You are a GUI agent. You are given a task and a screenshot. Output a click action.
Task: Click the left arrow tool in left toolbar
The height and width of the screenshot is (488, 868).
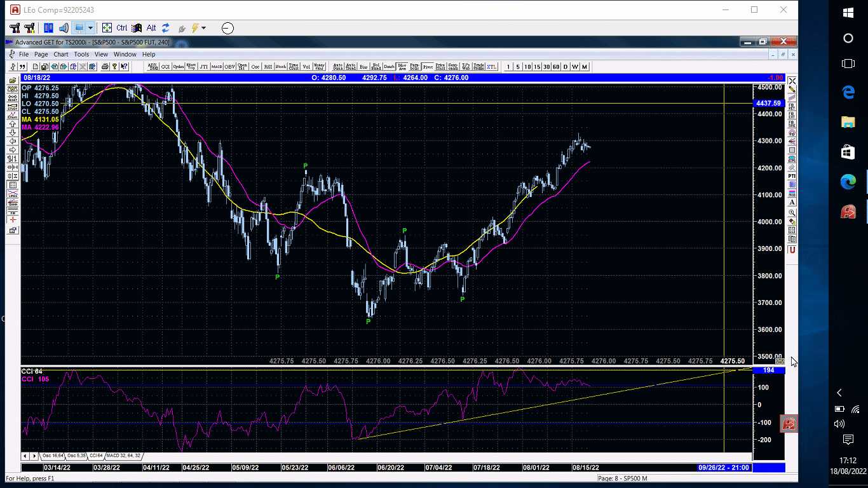pyautogui.click(x=13, y=142)
